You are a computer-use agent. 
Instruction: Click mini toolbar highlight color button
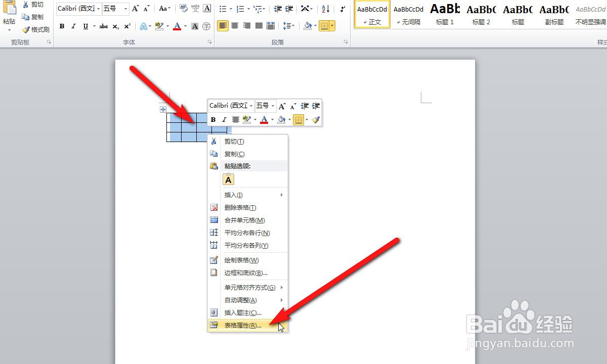pos(246,120)
